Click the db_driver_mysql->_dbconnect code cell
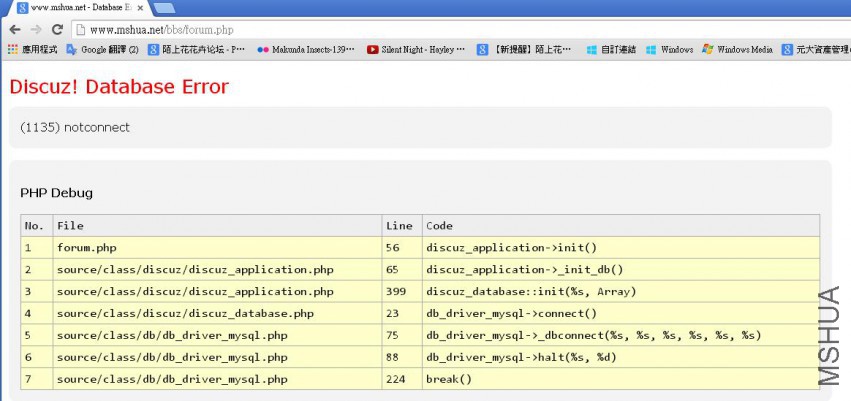Viewport: 851px width, 401px height. (x=621, y=335)
